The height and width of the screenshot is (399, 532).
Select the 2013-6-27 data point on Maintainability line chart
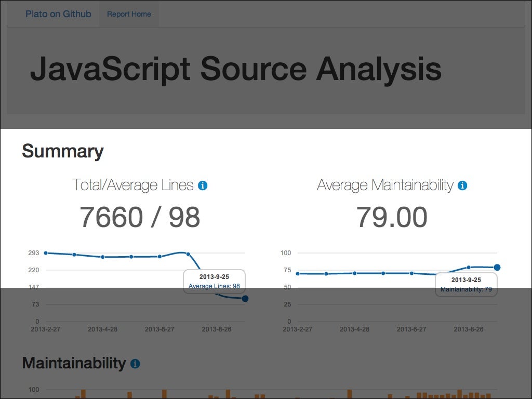[x=412, y=273]
